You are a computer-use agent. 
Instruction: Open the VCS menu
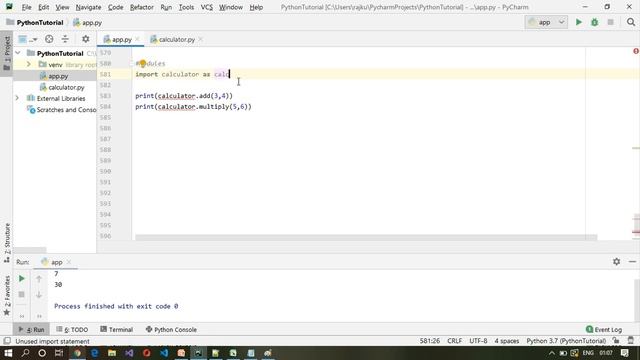tap(207, 7)
